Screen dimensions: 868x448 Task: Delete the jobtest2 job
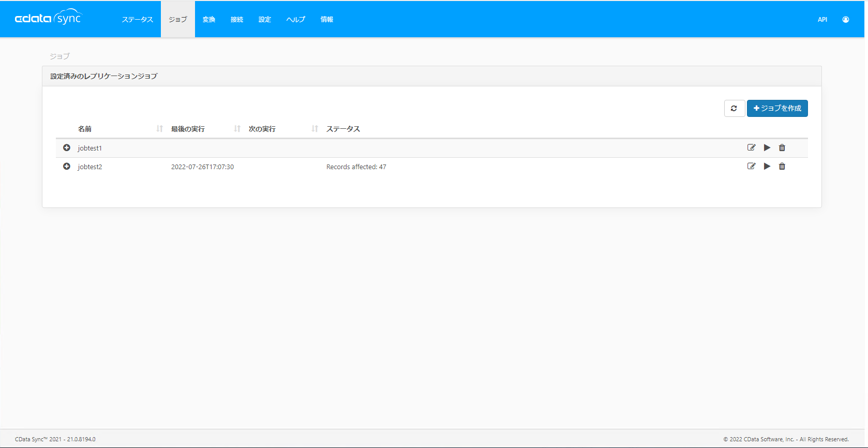pos(782,166)
